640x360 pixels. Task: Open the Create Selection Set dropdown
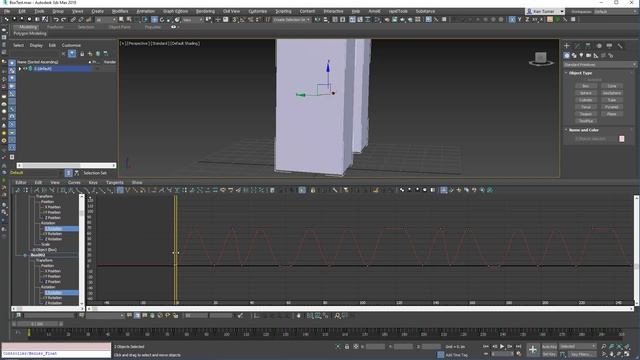(x=291, y=19)
